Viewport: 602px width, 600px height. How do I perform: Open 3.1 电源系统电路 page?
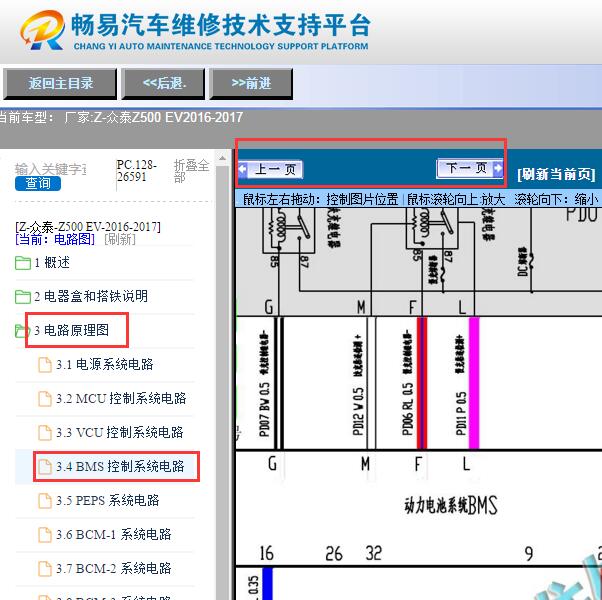[105, 364]
